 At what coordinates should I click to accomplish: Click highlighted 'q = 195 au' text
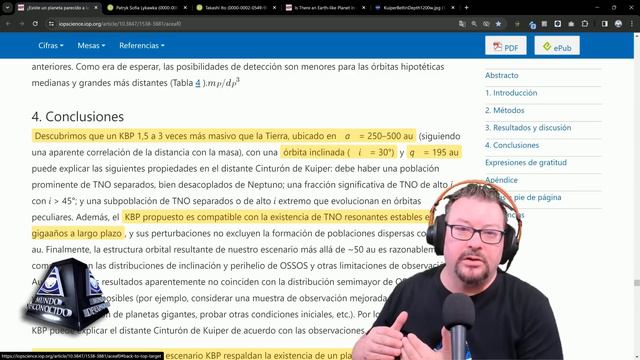(x=434, y=152)
